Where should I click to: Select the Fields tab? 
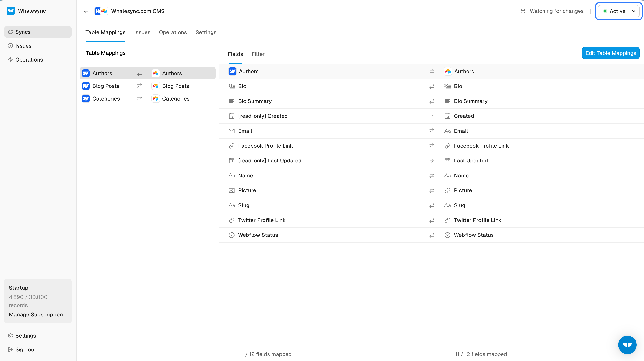click(235, 54)
